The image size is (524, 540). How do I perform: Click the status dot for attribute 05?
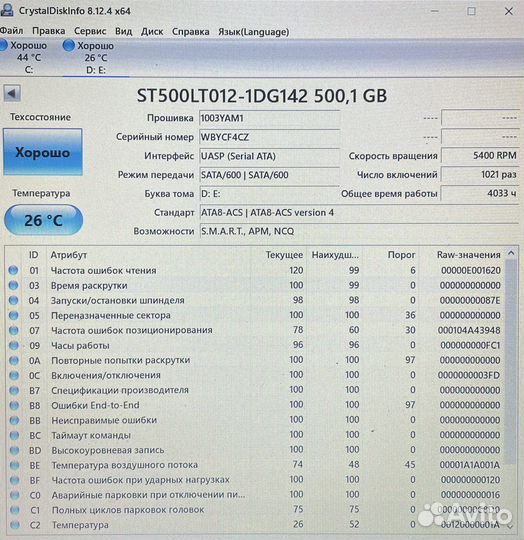pyautogui.click(x=14, y=315)
